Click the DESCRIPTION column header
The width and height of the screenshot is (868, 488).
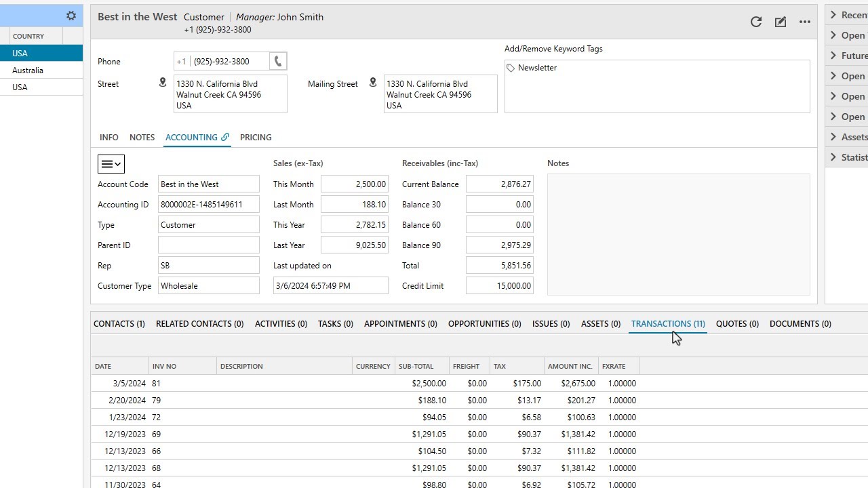coord(285,367)
